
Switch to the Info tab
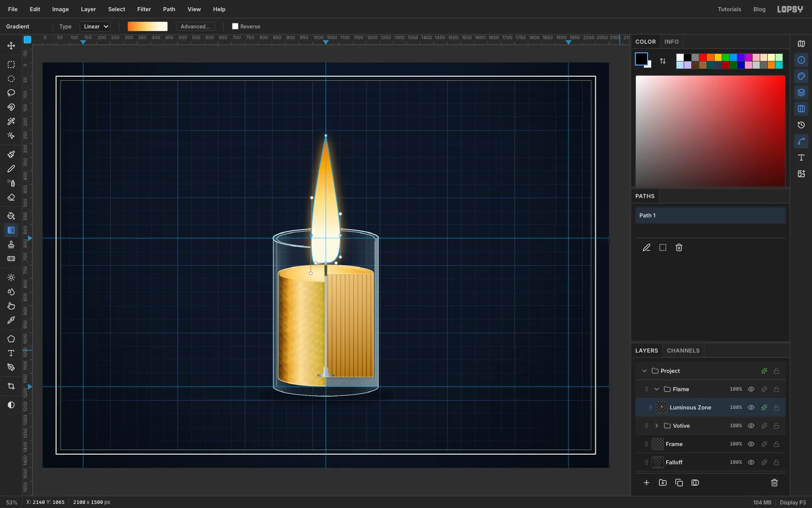click(x=671, y=42)
